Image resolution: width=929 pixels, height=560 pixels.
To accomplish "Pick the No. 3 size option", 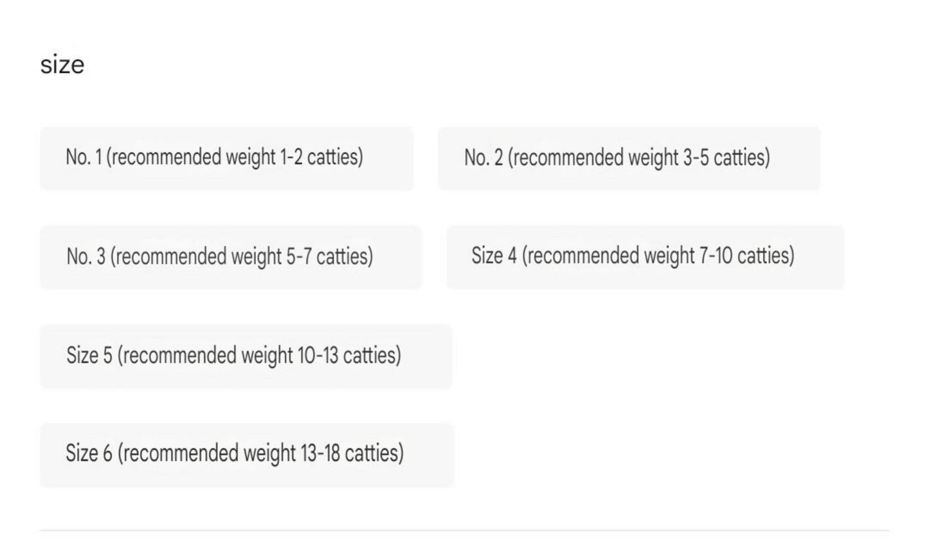I will (230, 257).
